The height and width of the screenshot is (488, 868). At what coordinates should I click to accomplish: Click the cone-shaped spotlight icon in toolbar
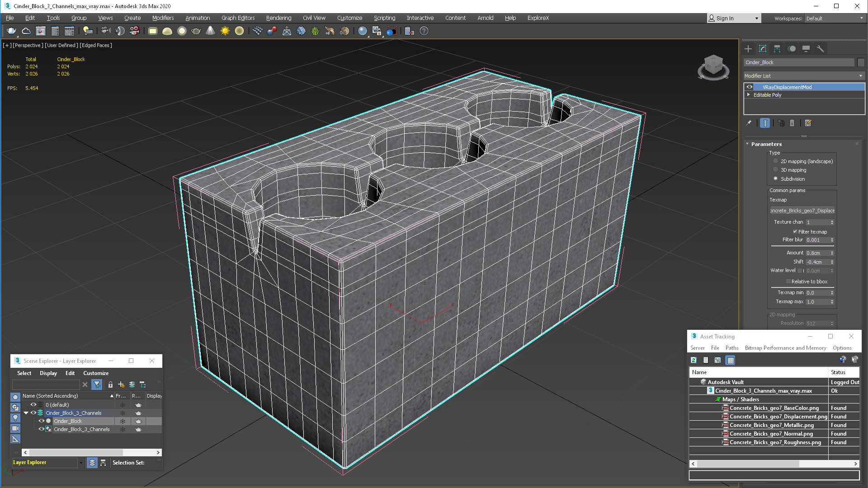point(210,31)
